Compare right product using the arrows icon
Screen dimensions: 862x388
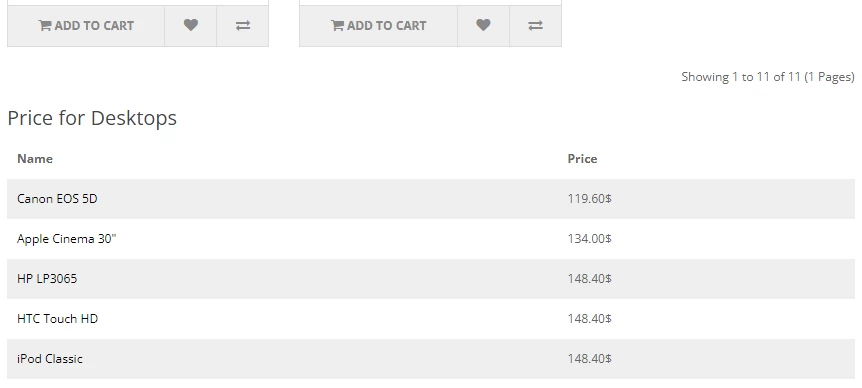[x=535, y=26]
